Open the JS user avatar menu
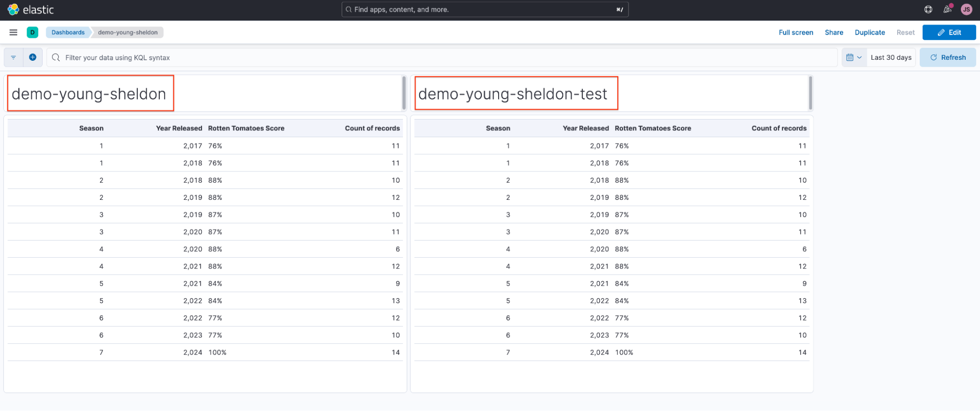The image size is (980, 411). [x=966, y=9]
